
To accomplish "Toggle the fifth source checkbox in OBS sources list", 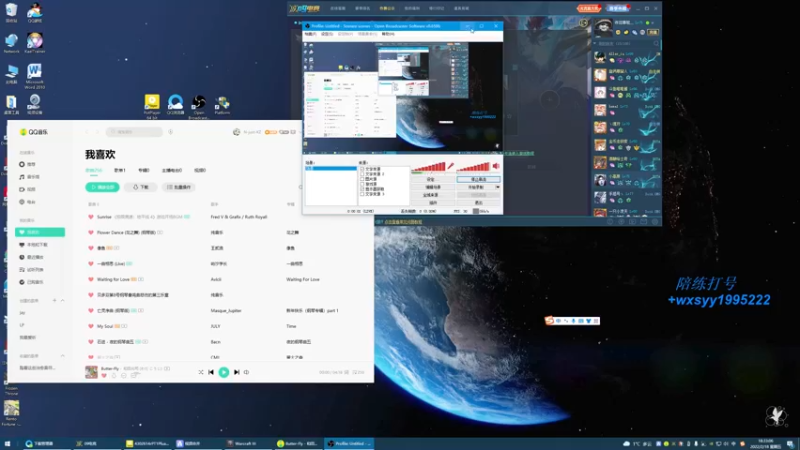I will click(362, 189).
